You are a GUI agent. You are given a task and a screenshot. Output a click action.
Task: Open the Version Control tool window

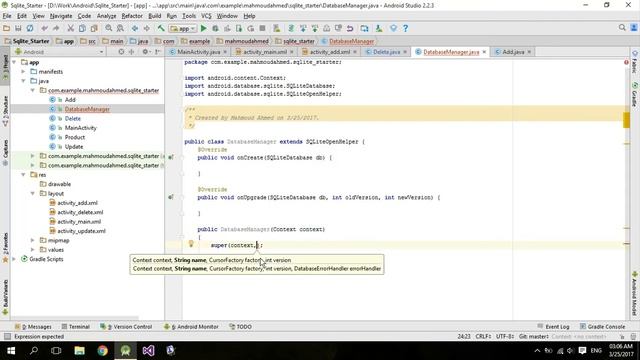point(126,327)
